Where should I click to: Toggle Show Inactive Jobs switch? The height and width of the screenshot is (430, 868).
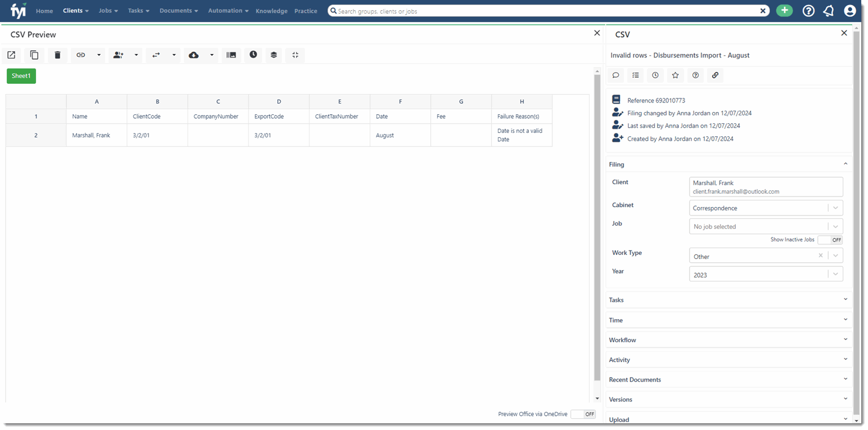(x=830, y=240)
